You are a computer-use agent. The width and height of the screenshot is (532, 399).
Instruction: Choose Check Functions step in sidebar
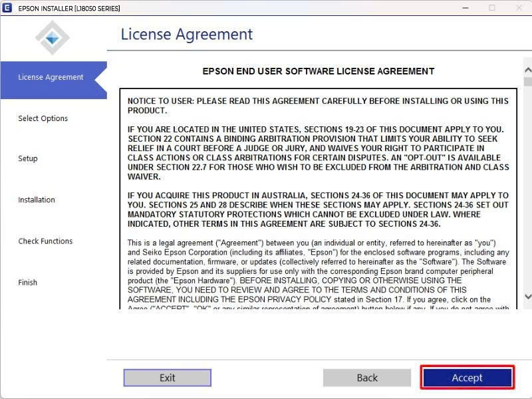point(45,241)
